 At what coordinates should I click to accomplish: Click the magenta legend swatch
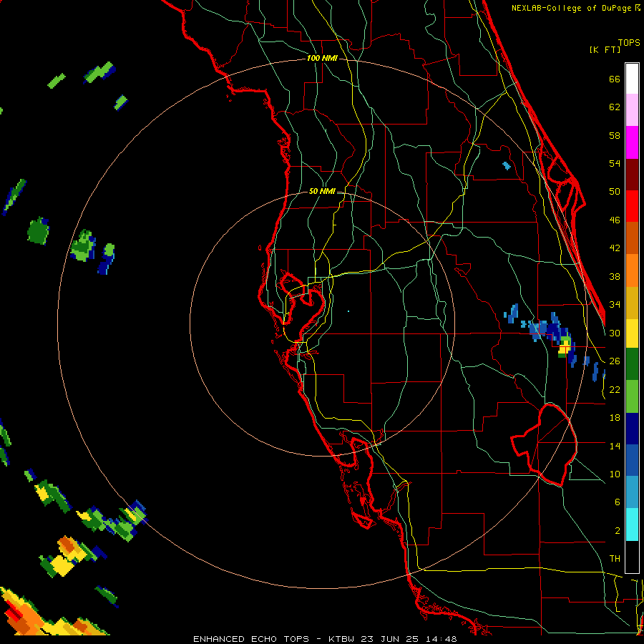(x=632, y=142)
